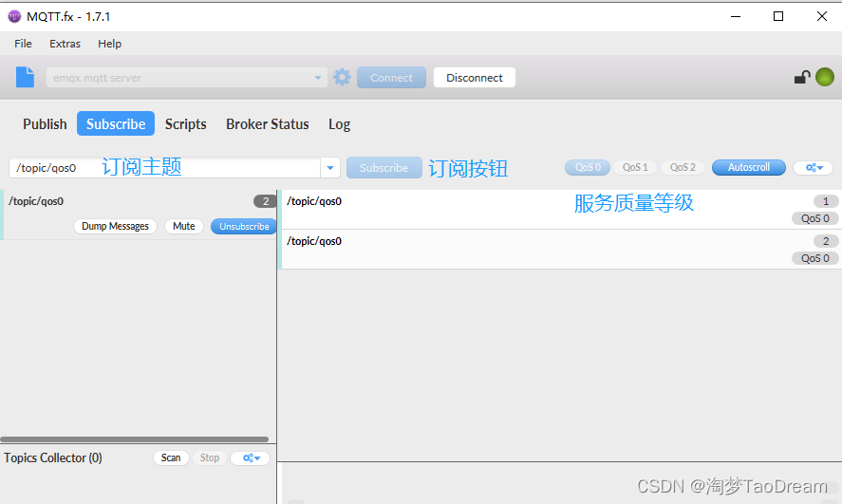Click the Subscribe button beside topic field

(x=384, y=168)
